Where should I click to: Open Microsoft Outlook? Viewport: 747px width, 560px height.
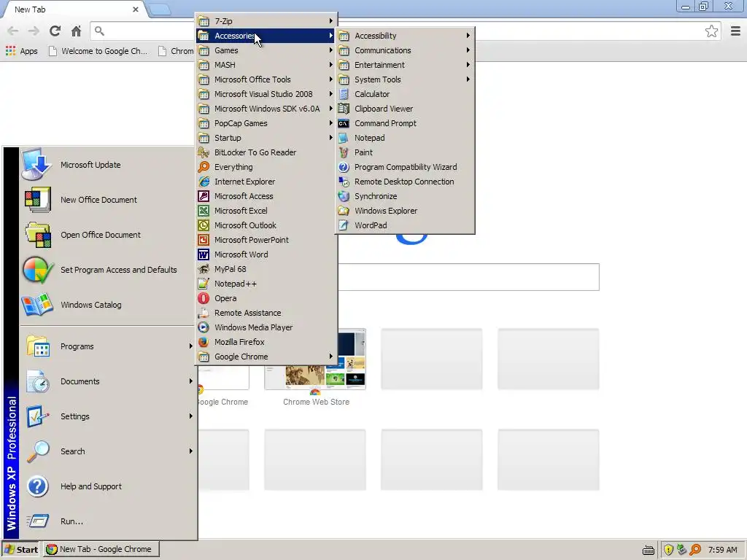(266, 225)
